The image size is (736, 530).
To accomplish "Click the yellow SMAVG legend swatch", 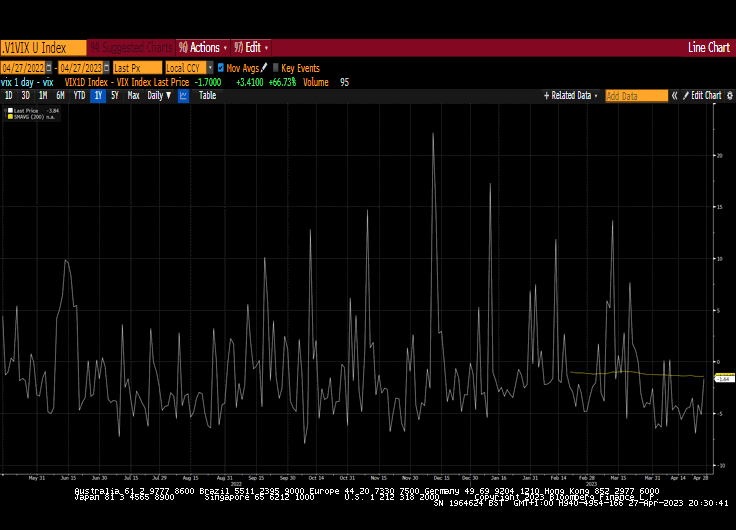I will pyautogui.click(x=11, y=117).
